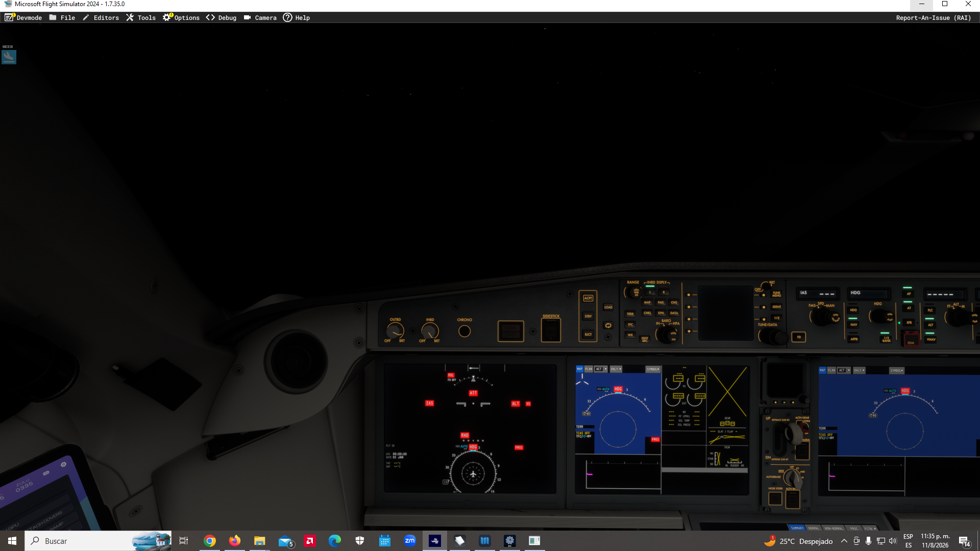980x551 pixels.
Task: Push the FMS display button
Action: click(660, 303)
